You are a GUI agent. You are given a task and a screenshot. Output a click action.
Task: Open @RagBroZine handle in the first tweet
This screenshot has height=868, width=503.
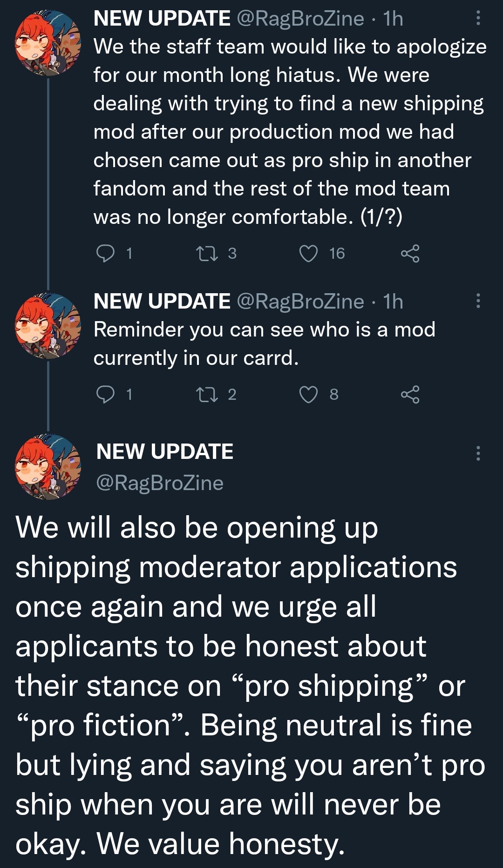pyautogui.click(x=300, y=19)
